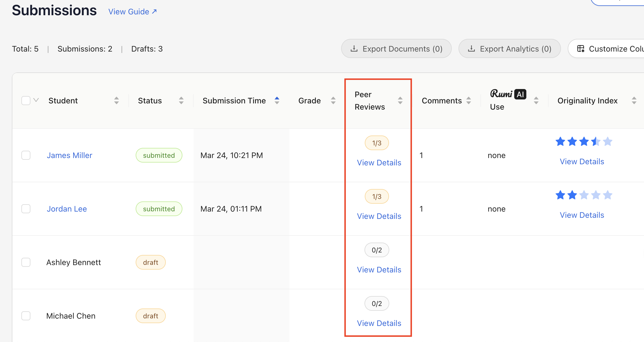This screenshot has height=342, width=644.
Task: Sort by Originality Index arrows
Action: [x=634, y=101]
